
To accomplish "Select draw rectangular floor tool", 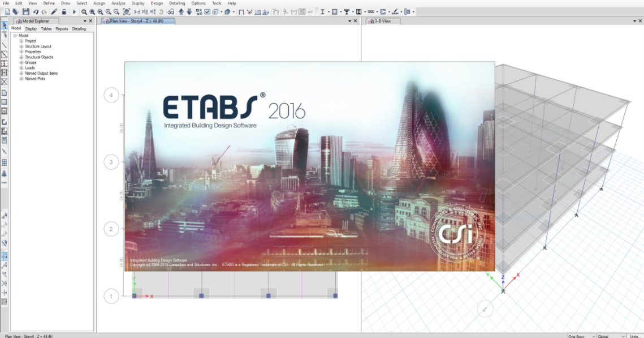I will 4,102.
